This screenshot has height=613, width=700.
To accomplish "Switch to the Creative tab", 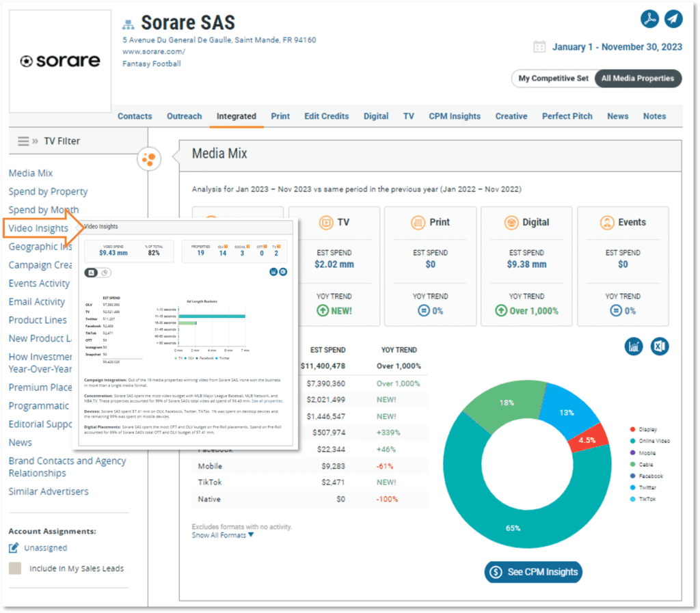I will coord(511,116).
